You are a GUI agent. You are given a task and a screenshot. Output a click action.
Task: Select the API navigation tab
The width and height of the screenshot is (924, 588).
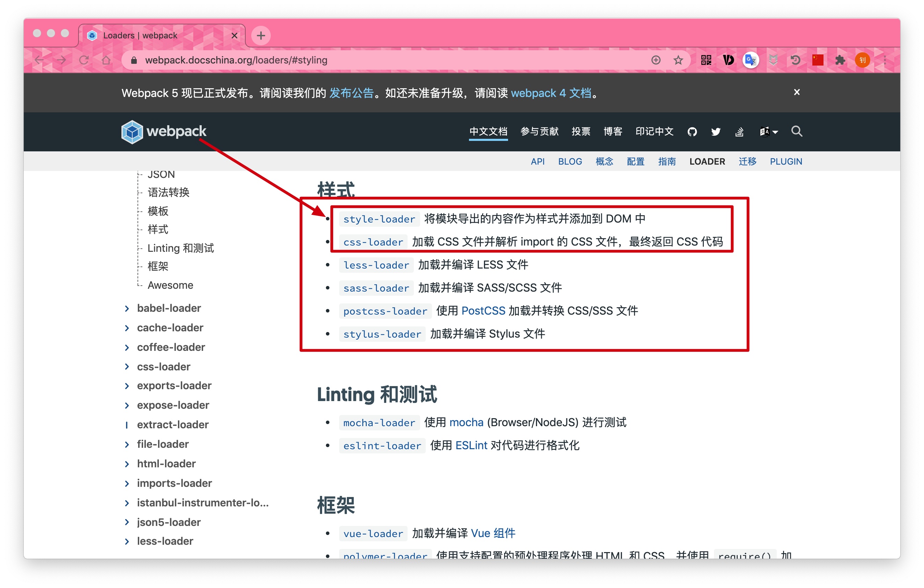537,161
